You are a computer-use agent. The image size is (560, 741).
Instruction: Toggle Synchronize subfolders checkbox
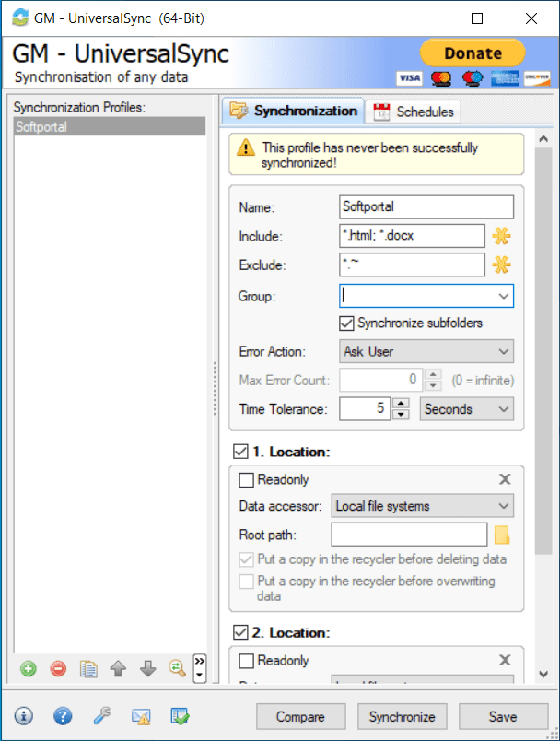tap(346, 323)
